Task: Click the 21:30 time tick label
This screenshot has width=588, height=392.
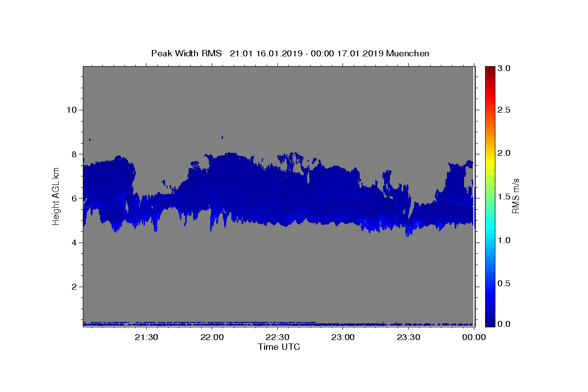Action: [x=147, y=337]
